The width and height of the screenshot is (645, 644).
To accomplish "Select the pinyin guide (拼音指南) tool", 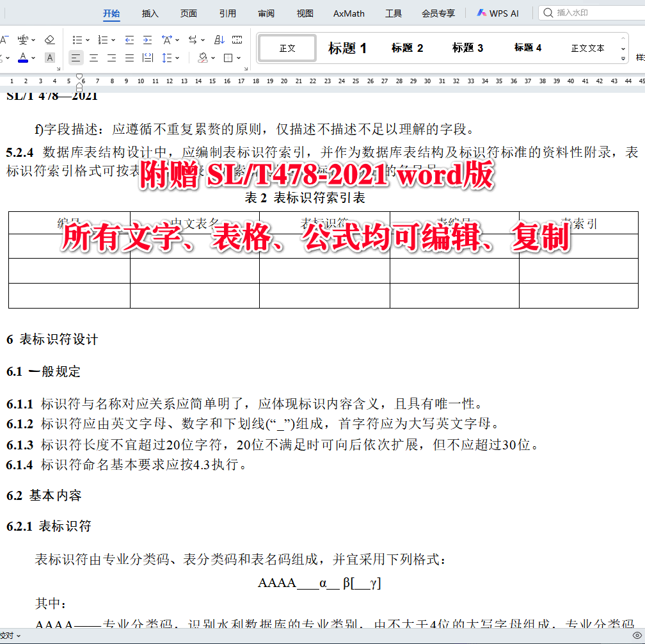I will coord(23,39).
